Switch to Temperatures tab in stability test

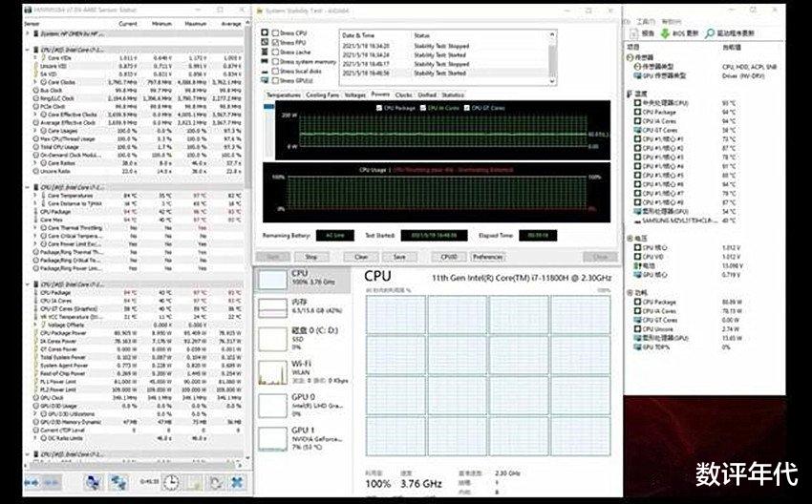click(284, 95)
